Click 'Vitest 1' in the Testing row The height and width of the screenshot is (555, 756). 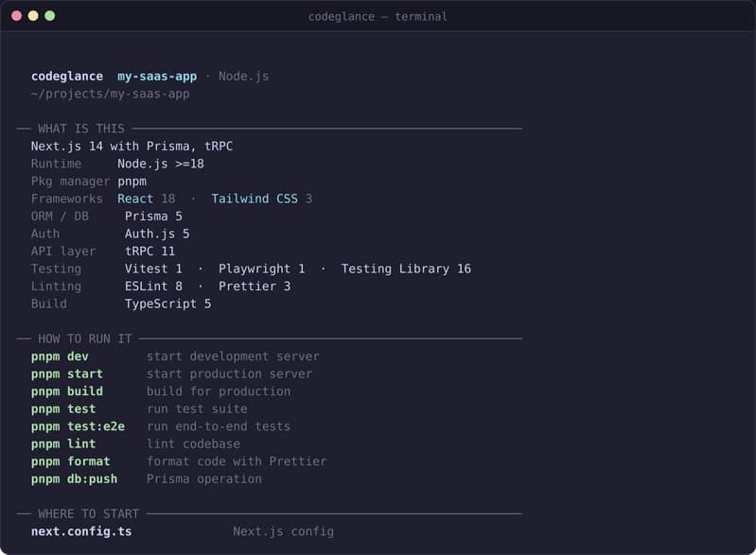click(153, 269)
